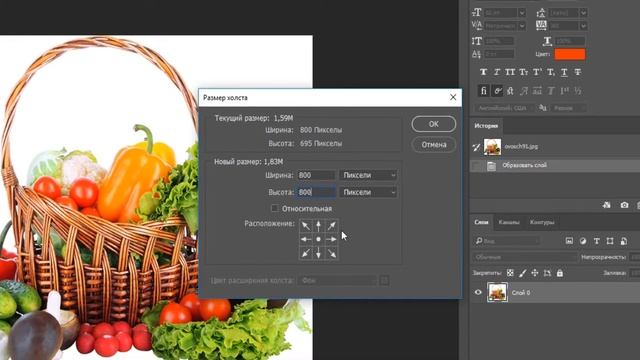Select the Образовать слой history step
This screenshot has width=640, height=360.
coord(555,165)
